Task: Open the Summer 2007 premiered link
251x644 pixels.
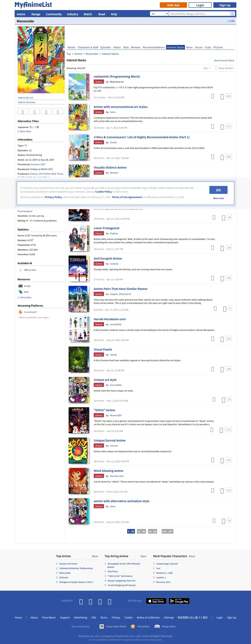Action: (38, 164)
